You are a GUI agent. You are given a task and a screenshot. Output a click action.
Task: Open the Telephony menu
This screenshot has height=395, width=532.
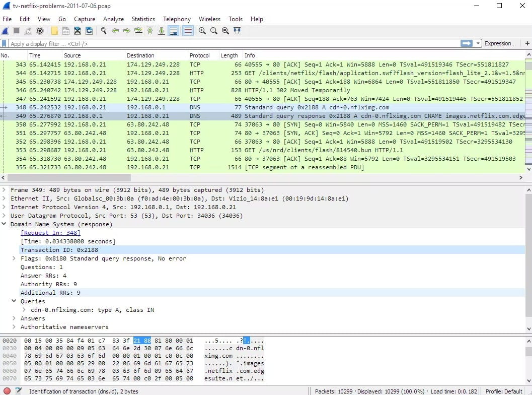[x=177, y=19]
